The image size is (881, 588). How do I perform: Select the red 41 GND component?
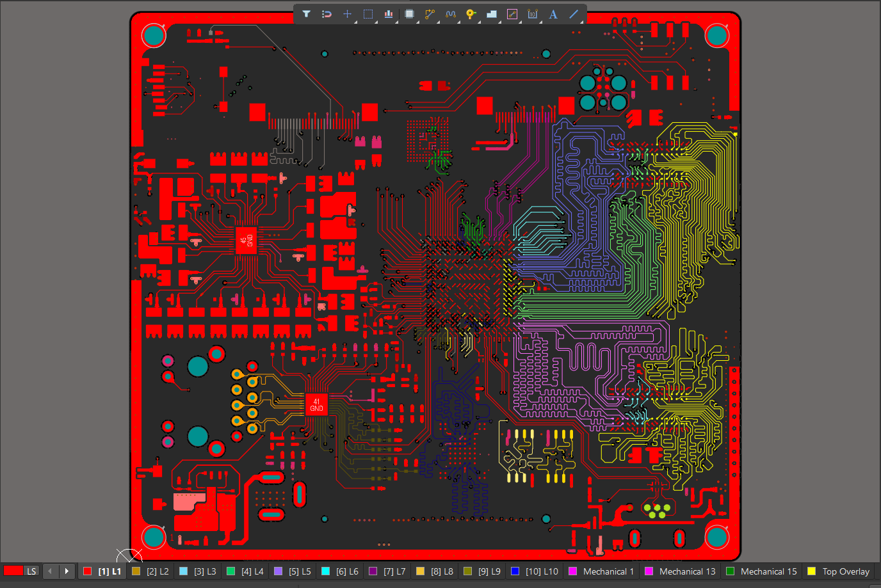pyautogui.click(x=315, y=404)
